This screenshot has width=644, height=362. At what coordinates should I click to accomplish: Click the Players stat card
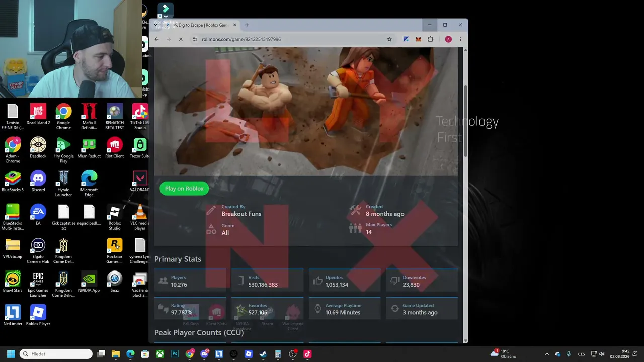pos(190,281)
